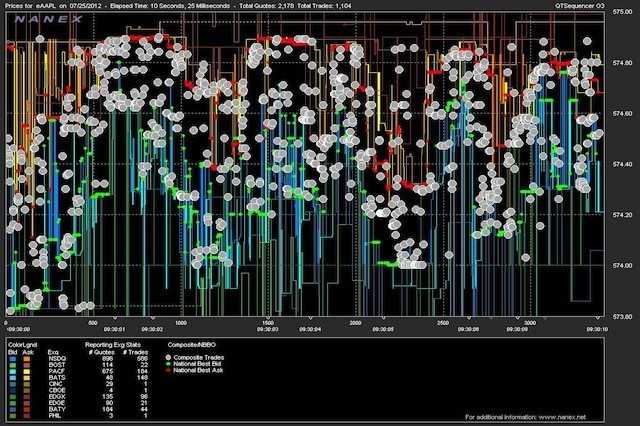The image size is (640, 426).
Task: Select the PHIL bid color swatch
Action: pos(13,416)
